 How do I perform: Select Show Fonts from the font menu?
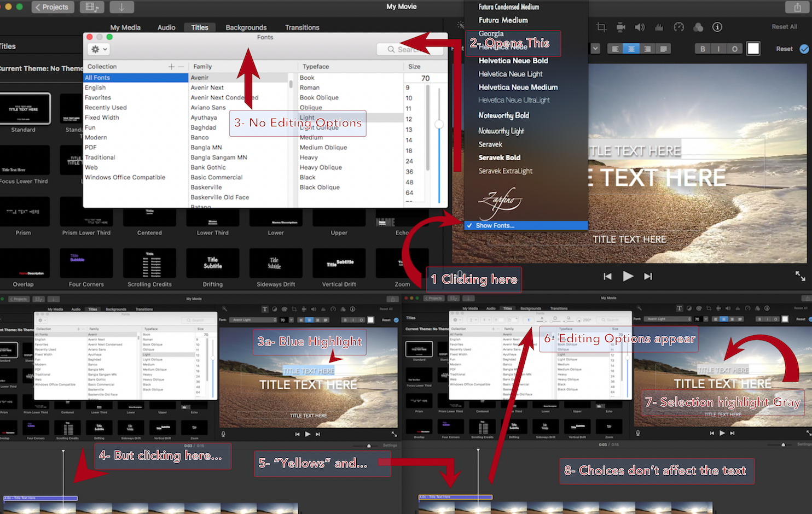coord(495,225)
